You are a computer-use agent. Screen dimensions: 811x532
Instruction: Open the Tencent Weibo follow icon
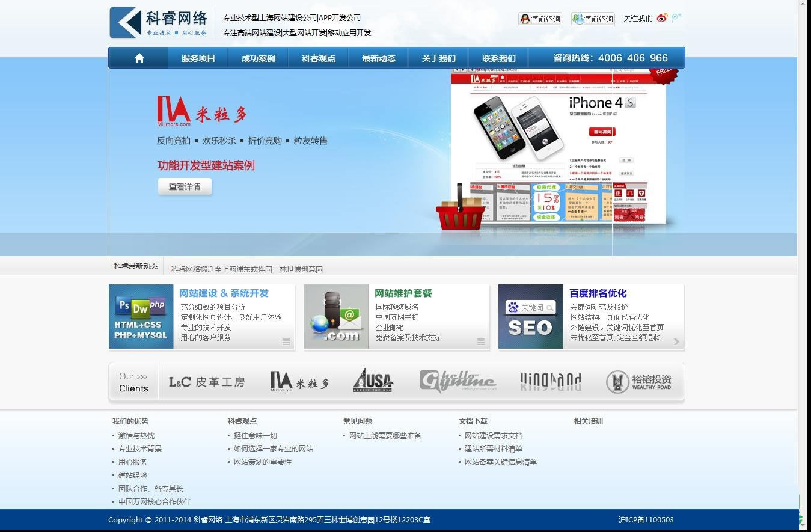[676, 17]
